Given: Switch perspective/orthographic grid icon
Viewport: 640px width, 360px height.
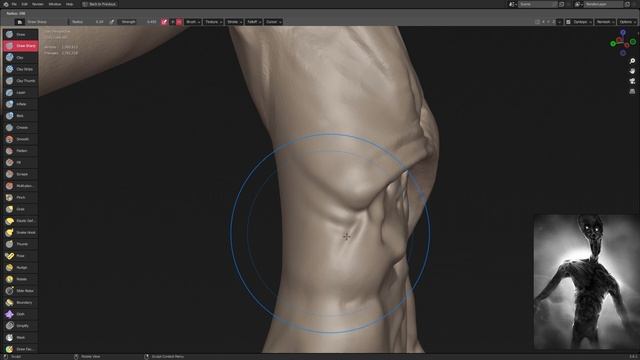Looking at the screenshot, I should [632, 91].
